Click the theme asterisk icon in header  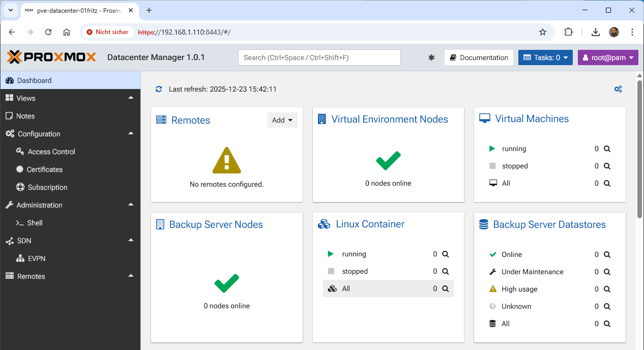click(431, 57)
